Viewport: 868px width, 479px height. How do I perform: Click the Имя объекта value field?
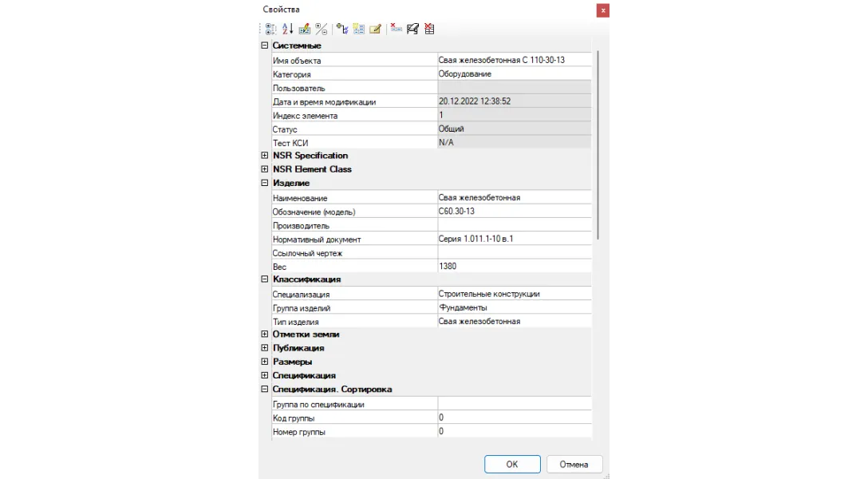click(x=514, y=61)
